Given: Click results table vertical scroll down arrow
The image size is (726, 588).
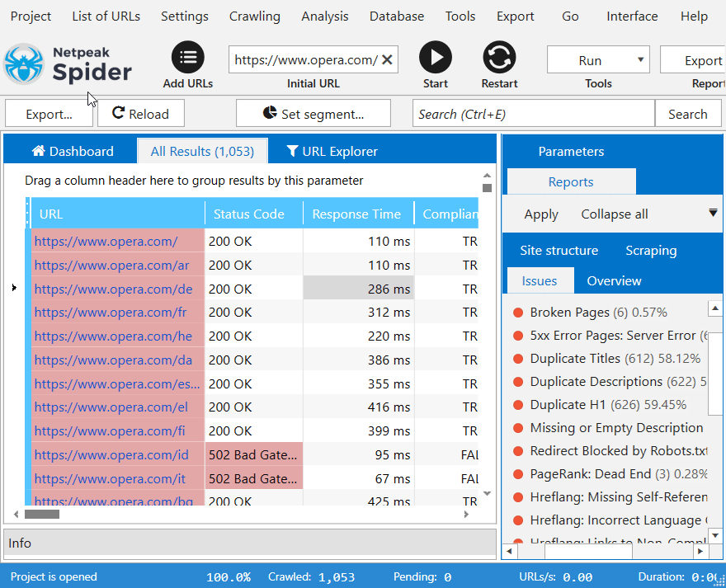Looking at the screenshot, I should pos(487,493).
